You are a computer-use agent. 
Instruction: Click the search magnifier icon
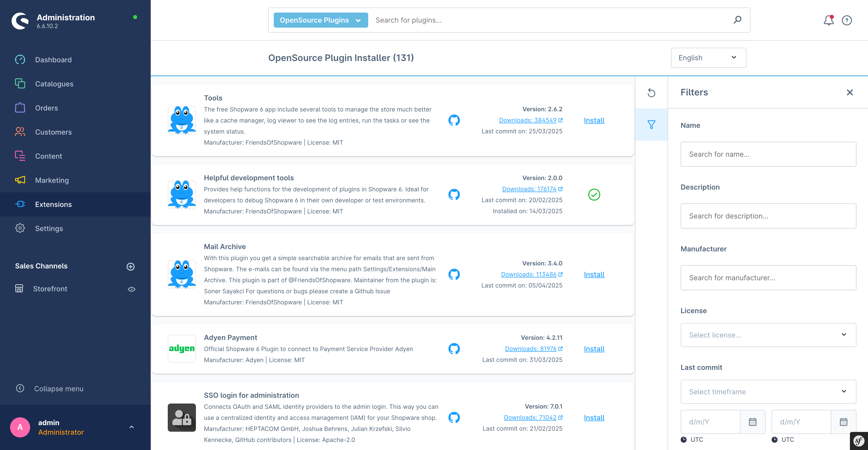pyautogui.click(x=737, y=20)
